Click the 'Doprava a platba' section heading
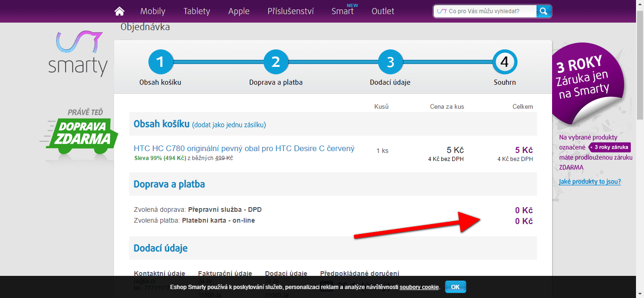This screenshot has height=298, width=644. (x=169, y=184)
